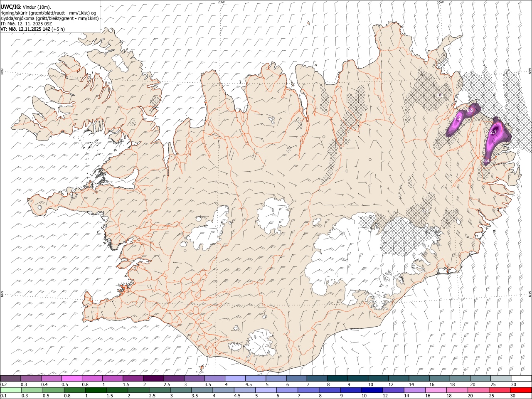Click the 0.5 snowfall value near northeast coast

[470, 111]
